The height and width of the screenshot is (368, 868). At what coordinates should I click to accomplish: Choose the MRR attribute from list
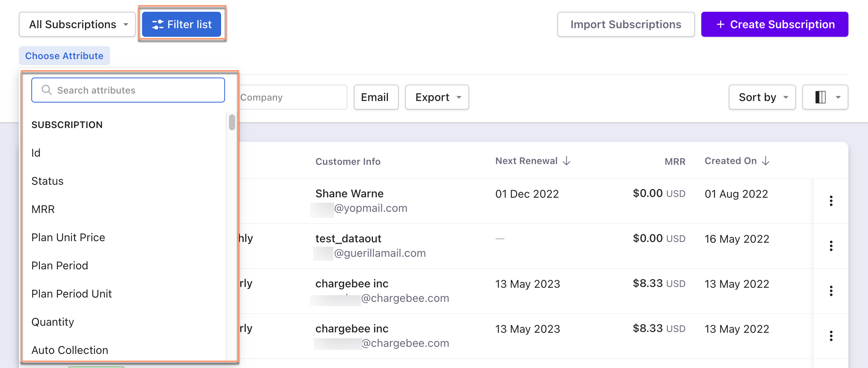[43, 209]
